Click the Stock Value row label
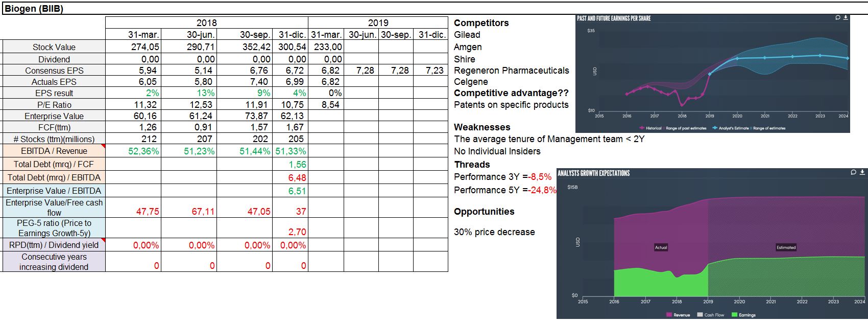Image resolution: width=868 pixels, height=321 pixels. click(54, 47)
